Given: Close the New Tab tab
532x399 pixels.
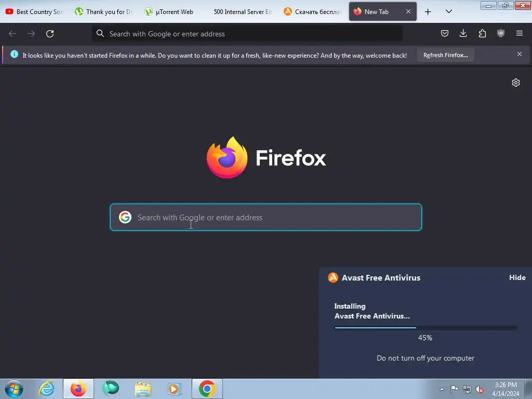Looking at the screenshot, I should (408, 11).
